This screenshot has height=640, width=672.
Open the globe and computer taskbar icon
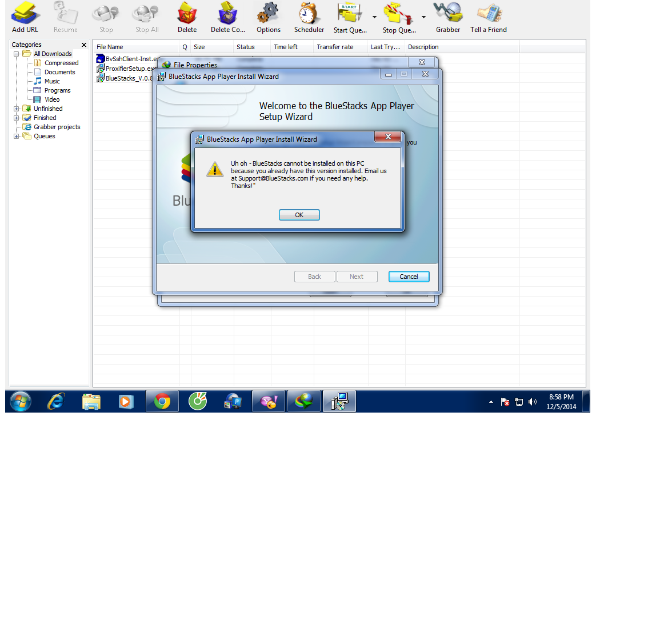pos(233,401)
